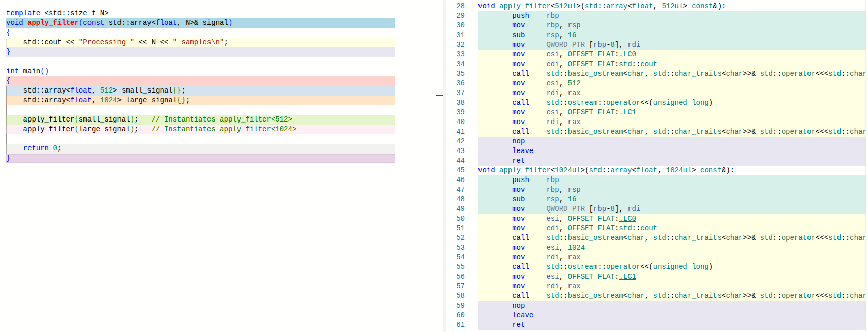
Task: Click line number 45 in assembly gutter
Action: pyautogui.click(x=460, y=170)
